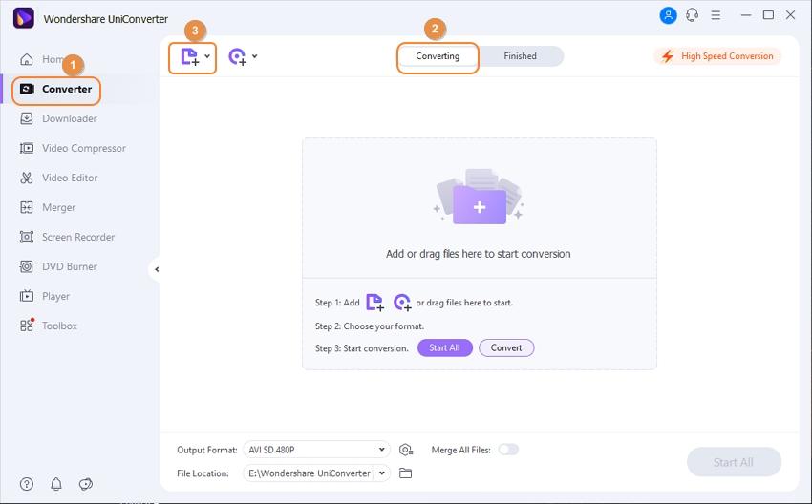Click the Load DVD toolbar icon
Viewport: 812px width, 504px height.
[237, 56]
